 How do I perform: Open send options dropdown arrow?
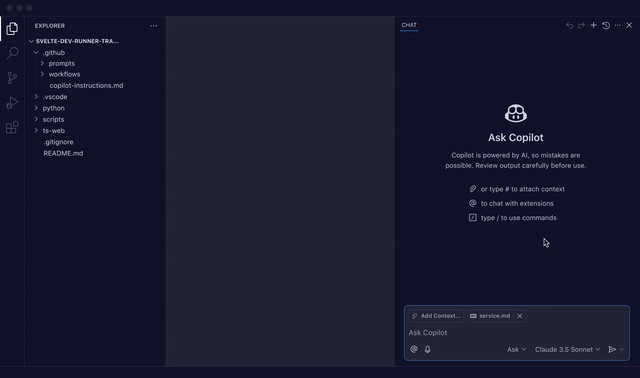point(622,349)
